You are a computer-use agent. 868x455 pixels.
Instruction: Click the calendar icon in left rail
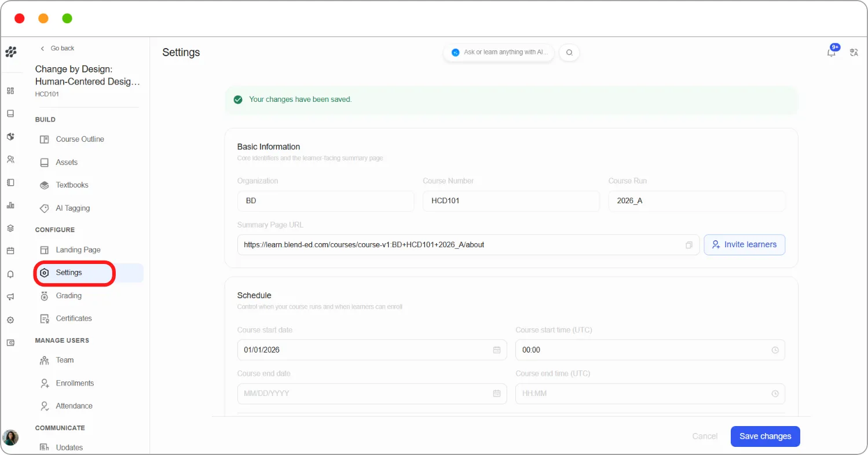10,251
